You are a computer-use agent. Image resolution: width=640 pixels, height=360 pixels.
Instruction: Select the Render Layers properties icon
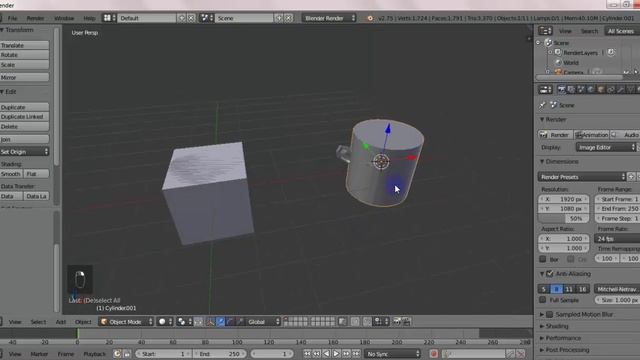tap(571, 89)
